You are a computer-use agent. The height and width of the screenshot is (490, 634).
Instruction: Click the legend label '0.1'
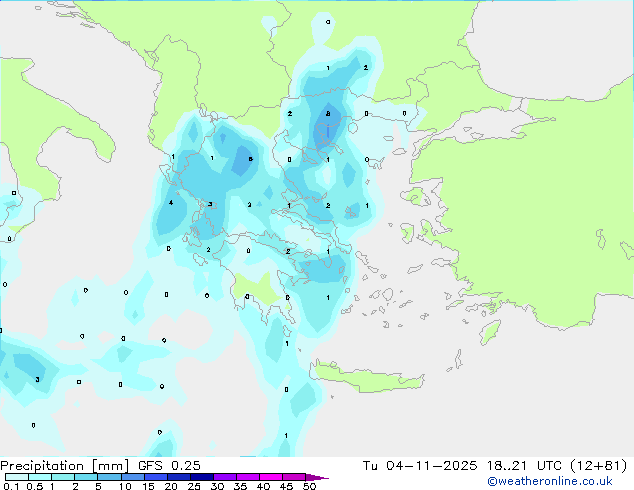[11, 486]
